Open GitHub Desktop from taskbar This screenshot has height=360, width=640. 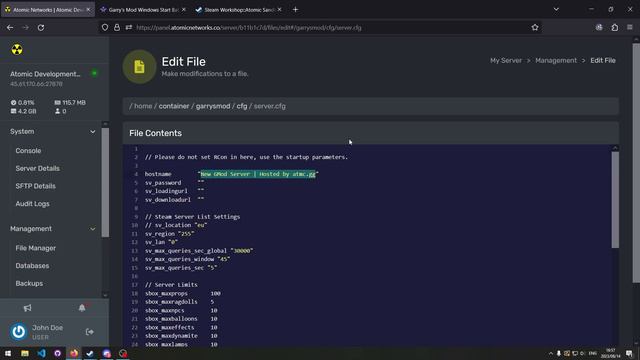58,353
